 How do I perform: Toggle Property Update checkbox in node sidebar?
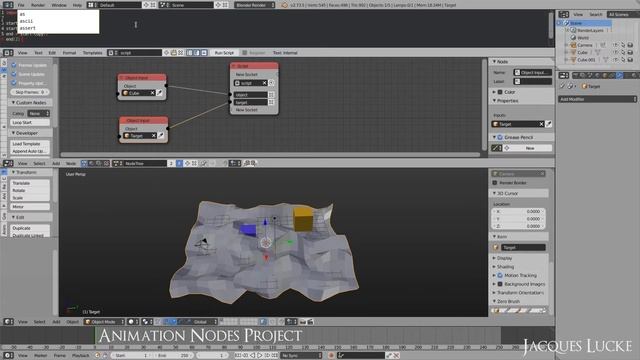[13, 83]
